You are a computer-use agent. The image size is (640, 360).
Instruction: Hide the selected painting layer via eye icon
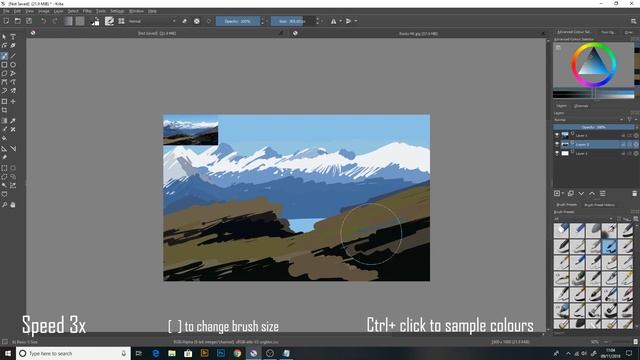(557, 144)
